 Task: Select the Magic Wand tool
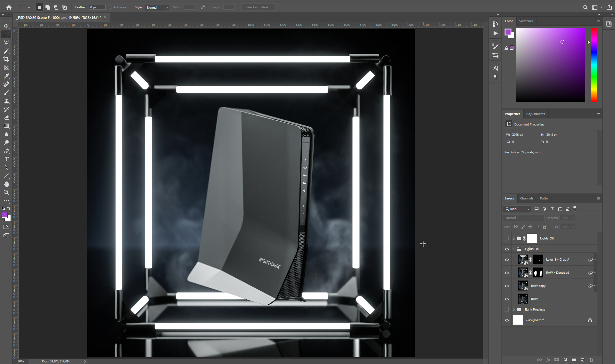coord(6,51)
